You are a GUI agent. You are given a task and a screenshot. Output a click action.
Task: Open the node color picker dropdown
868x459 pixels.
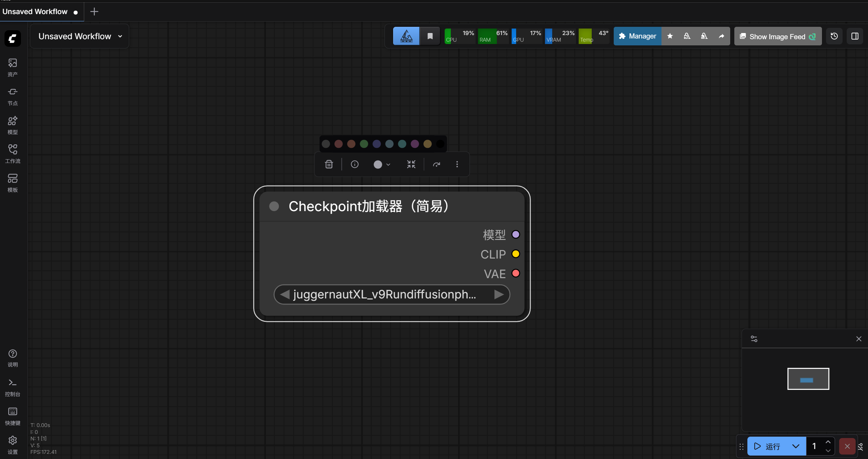click(x=381, y=164)
